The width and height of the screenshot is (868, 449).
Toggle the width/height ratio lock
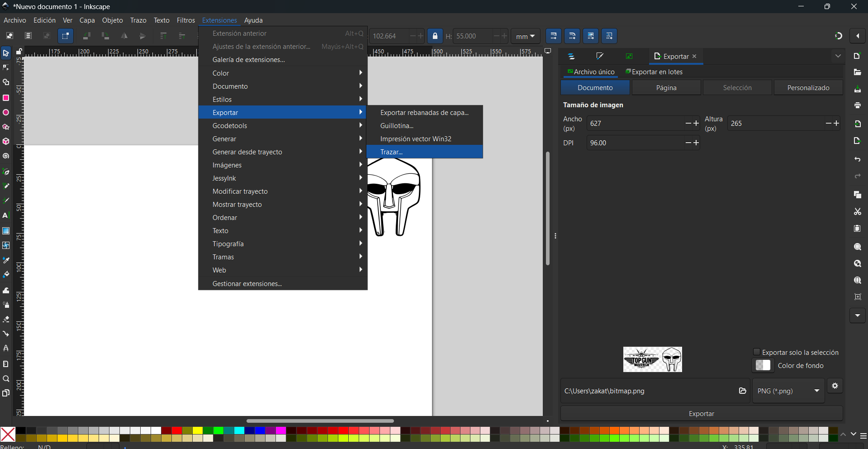[x=435, y=36]
